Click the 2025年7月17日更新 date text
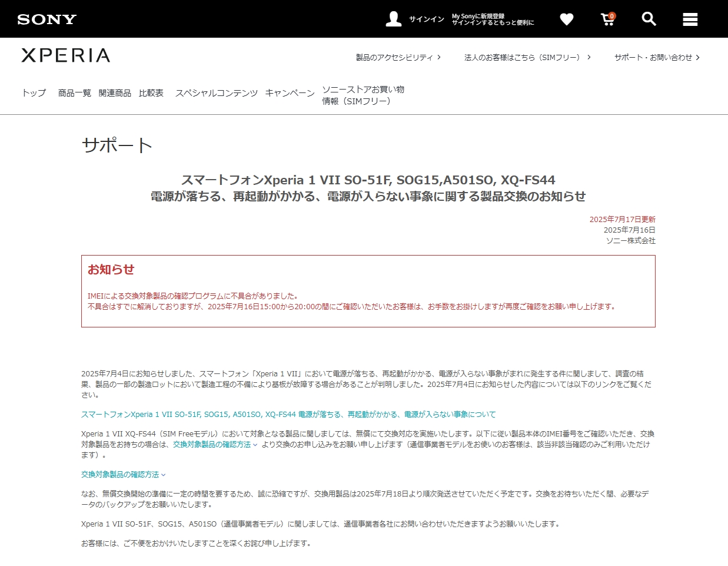 pos(623,220)
